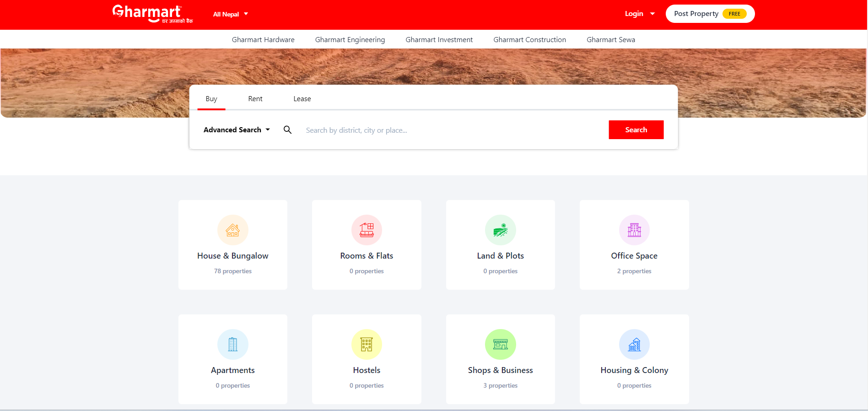868x411 pixels.
Task: Click the Land & Plots field icon
Action: coord(501,230)
